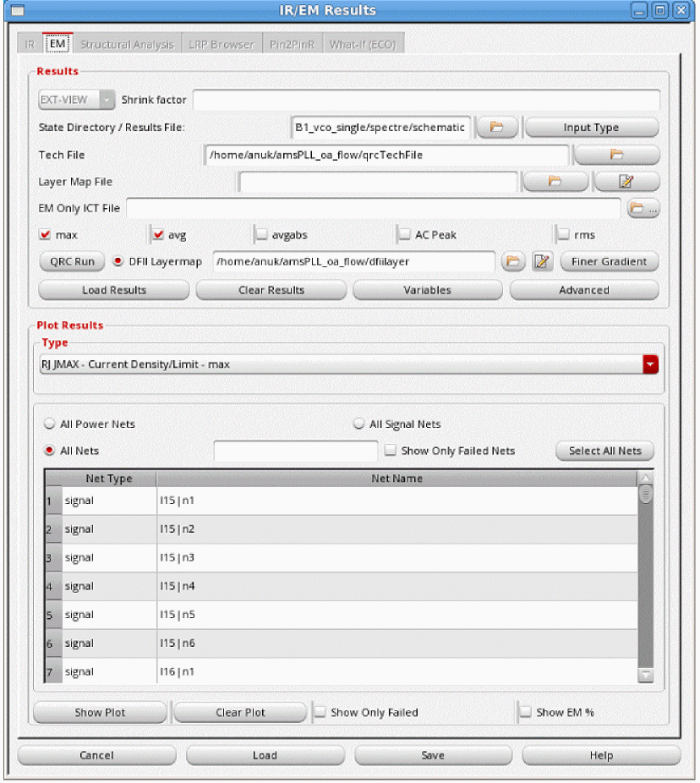Browse for EM Only ICT File

tap(643, 208)
